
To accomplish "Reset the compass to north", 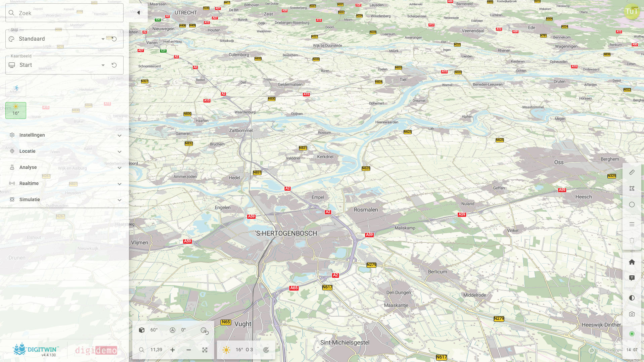I will (x=173, y=330).
